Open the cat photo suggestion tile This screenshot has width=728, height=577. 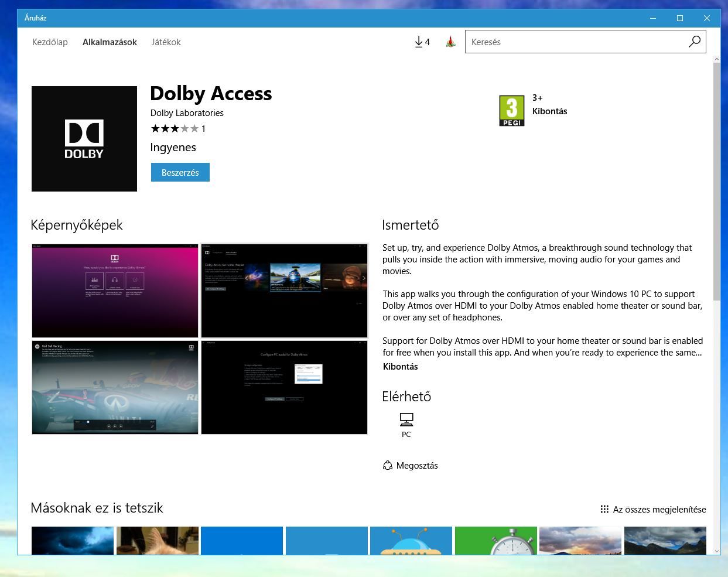(158, 540)
